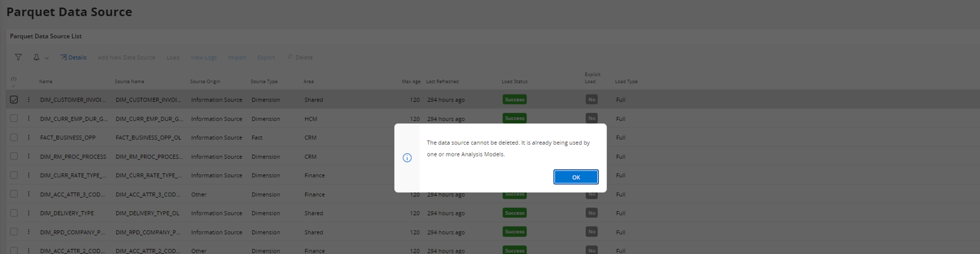Image resolution: width=980 pixels, height=254 pixels.
Task: Open row menu for DIM_CURR_RATE_TYPE
Action: (28, 175)
